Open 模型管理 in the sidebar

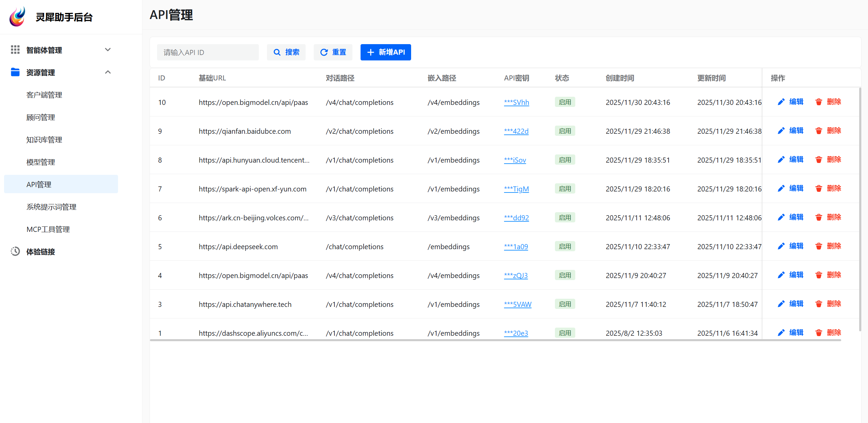click(41, 162)
